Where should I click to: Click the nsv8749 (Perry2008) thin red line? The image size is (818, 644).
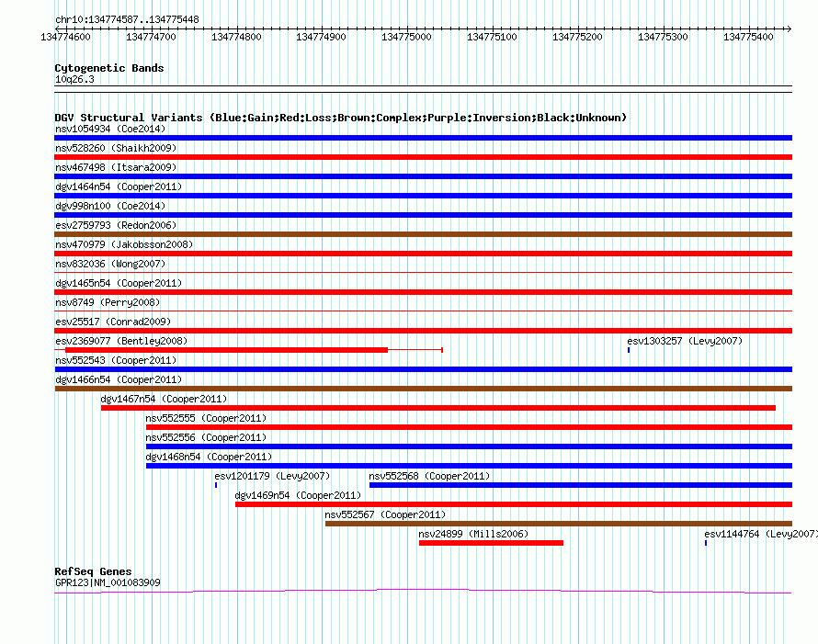point(423,311)
